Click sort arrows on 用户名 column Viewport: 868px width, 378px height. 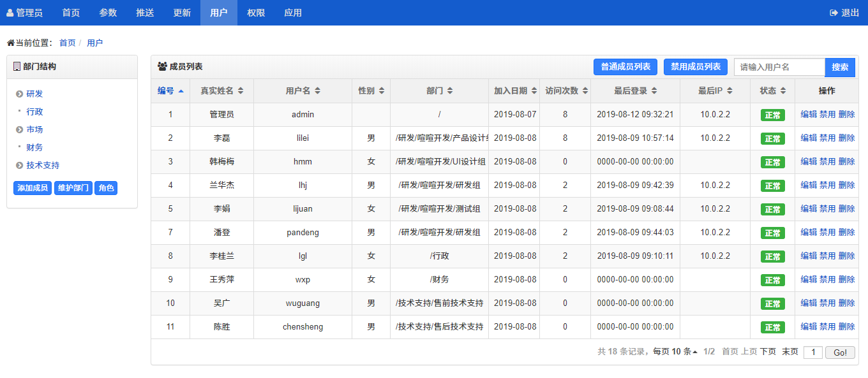tap(317, 91)
